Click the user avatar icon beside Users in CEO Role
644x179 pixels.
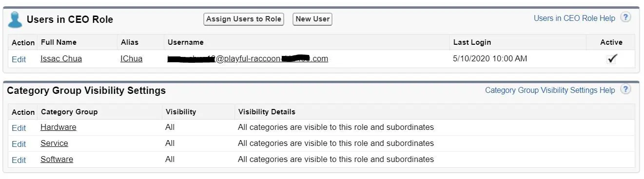tap(15, 20)
